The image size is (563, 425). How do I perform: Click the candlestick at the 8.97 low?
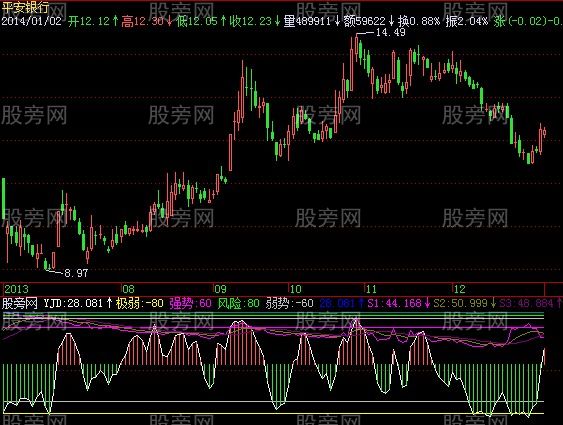click(x=46, y=264)
